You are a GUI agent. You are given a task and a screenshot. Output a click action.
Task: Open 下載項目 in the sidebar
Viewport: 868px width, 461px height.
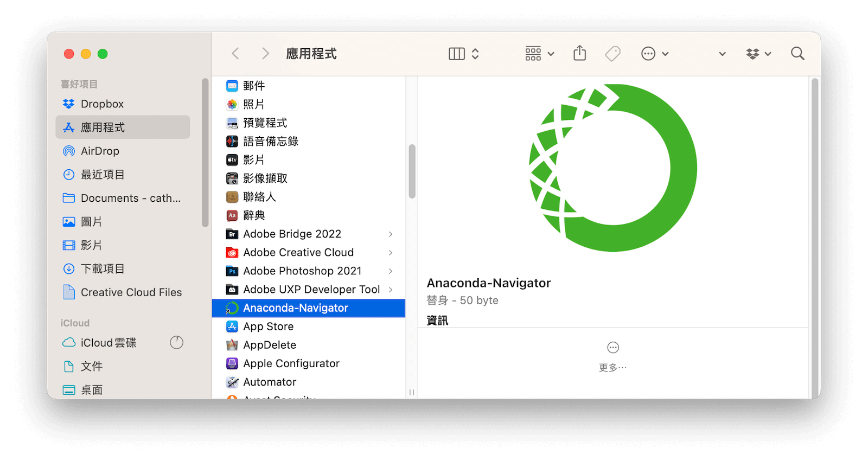[123, 268]
